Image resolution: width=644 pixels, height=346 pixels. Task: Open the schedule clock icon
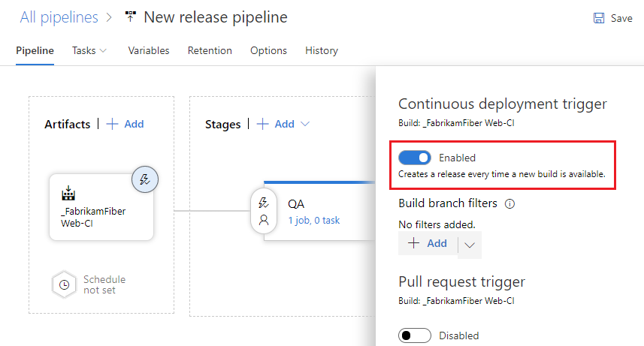[64, 284]
